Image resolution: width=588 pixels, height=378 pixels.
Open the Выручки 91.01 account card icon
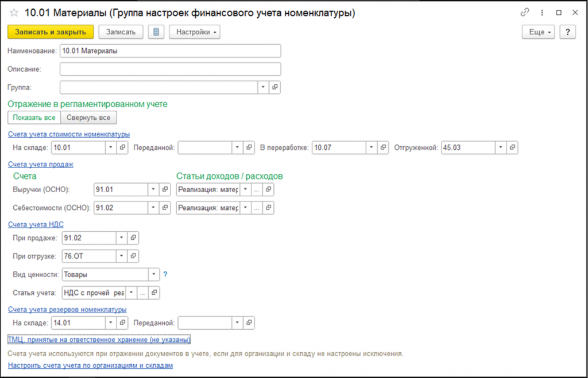tap(165, 189)
